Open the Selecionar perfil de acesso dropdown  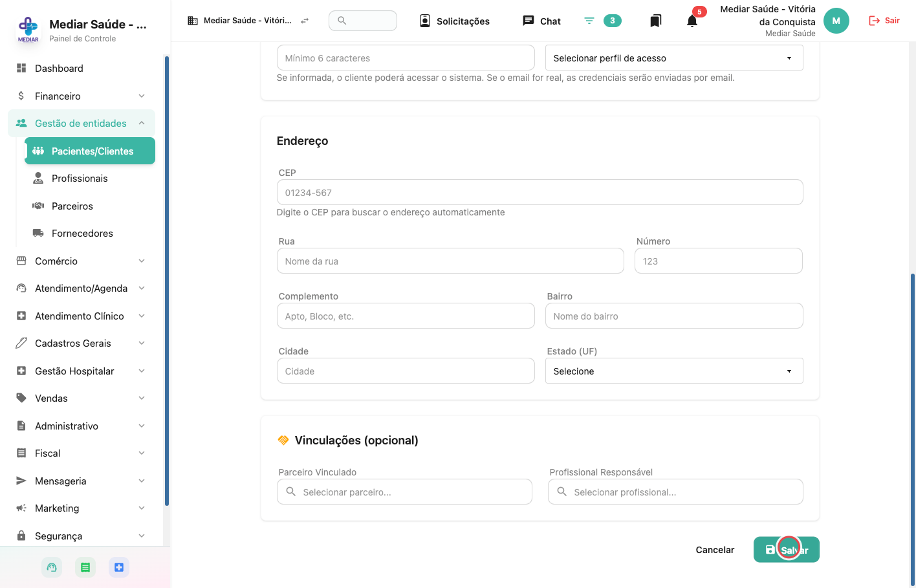click(x=674, y=58)
